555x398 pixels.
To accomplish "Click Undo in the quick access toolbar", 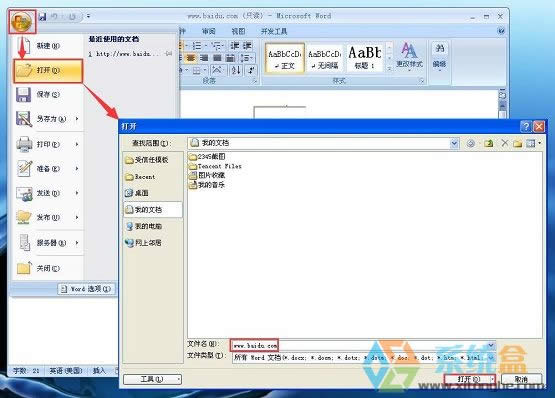I will point(55,17).
